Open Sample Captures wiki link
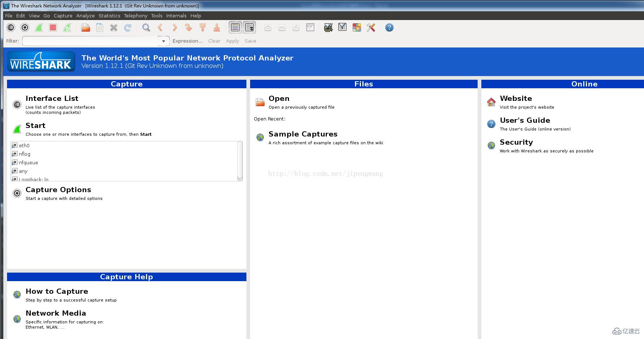 point(303,134)
